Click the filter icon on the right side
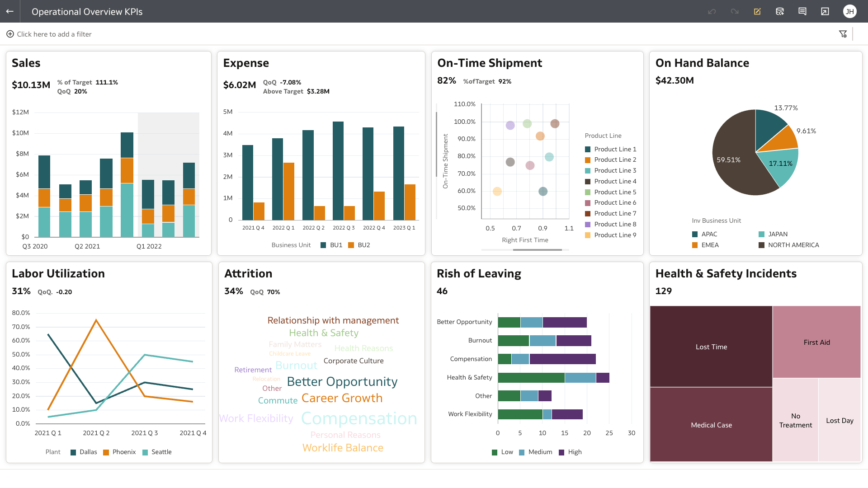Viewport: 868px width, 488px height. tap(843, 33)
